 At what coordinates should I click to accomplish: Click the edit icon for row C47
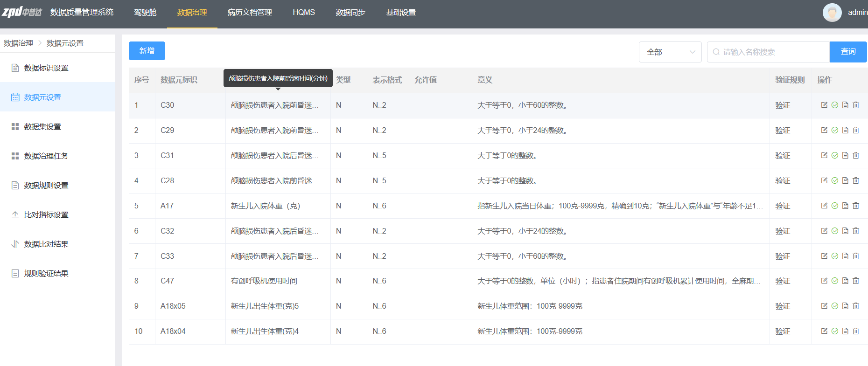coord(824,281)
